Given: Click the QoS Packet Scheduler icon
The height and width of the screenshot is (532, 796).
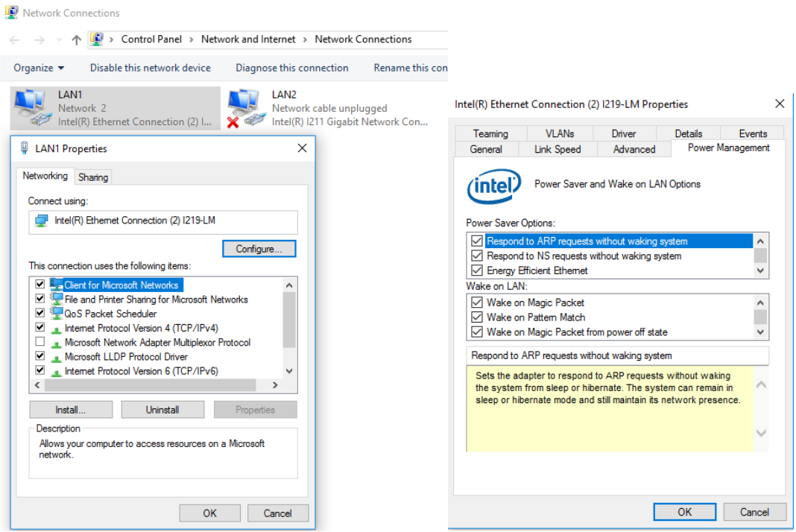Looking at the screenshot, I should pos(57,314).
